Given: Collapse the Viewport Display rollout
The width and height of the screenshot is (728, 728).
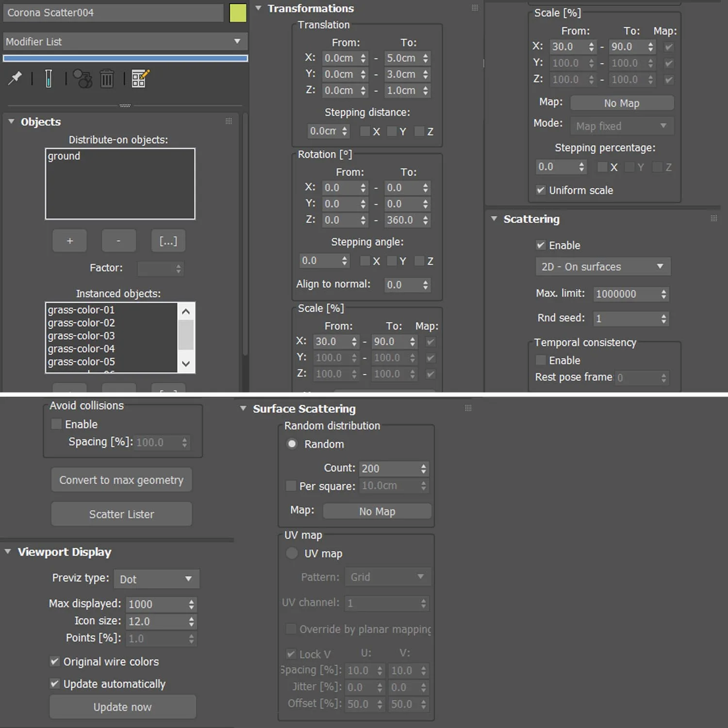Looking at the screenshot, I should click(x=8, y=552).
